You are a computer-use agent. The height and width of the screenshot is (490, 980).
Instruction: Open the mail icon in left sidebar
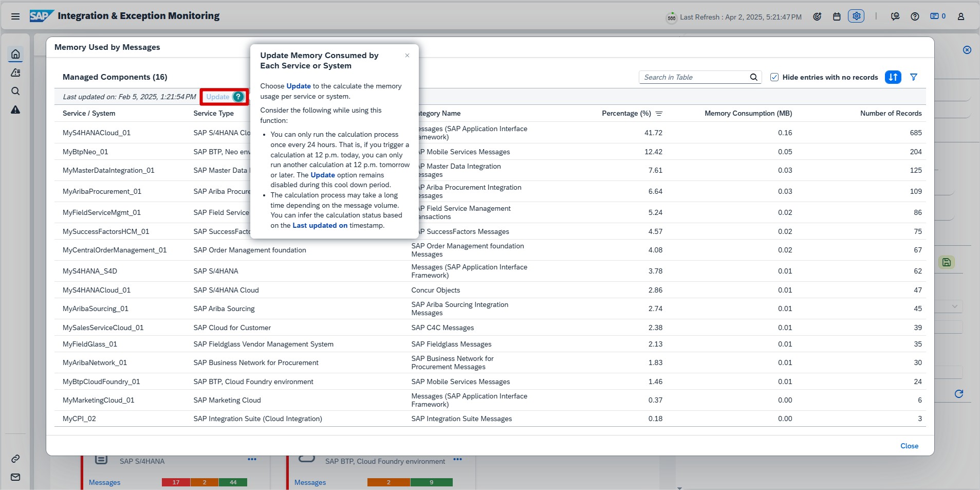[x=15, y=477]
